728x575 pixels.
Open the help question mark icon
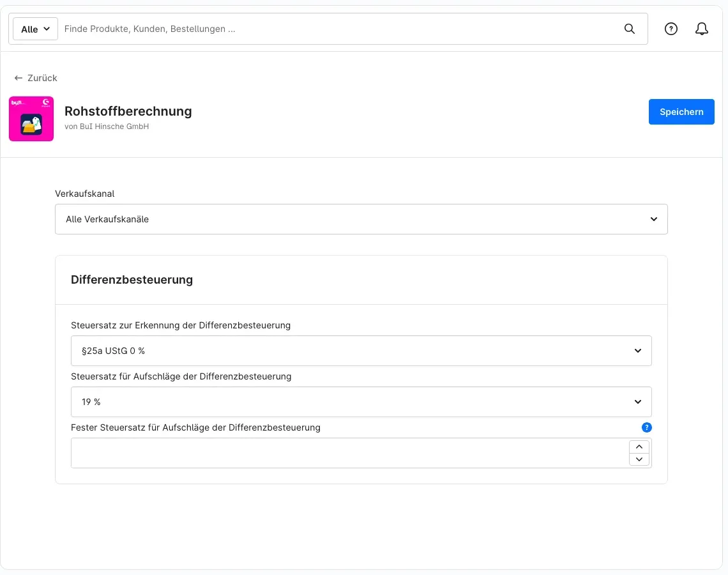pos(671,29)
